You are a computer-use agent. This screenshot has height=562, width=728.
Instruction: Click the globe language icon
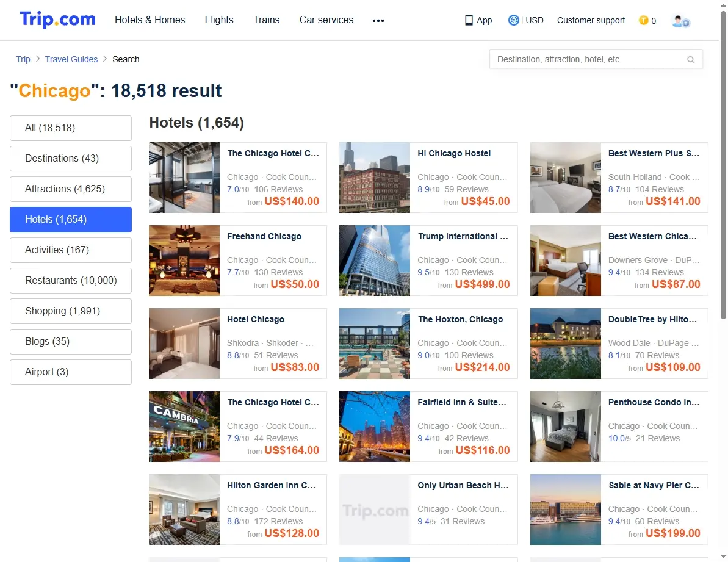[513, 20]
